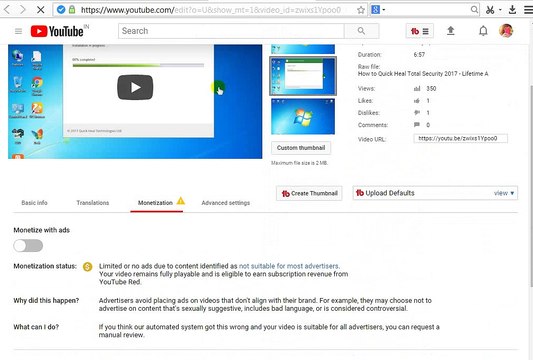The image size is (533, 360).
Task: Open Advanced settings tab
Action: 226,203
